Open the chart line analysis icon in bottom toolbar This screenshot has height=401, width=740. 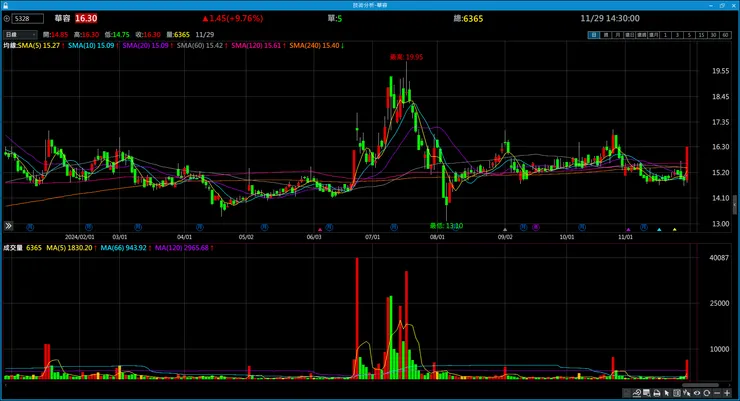[637, 393]
